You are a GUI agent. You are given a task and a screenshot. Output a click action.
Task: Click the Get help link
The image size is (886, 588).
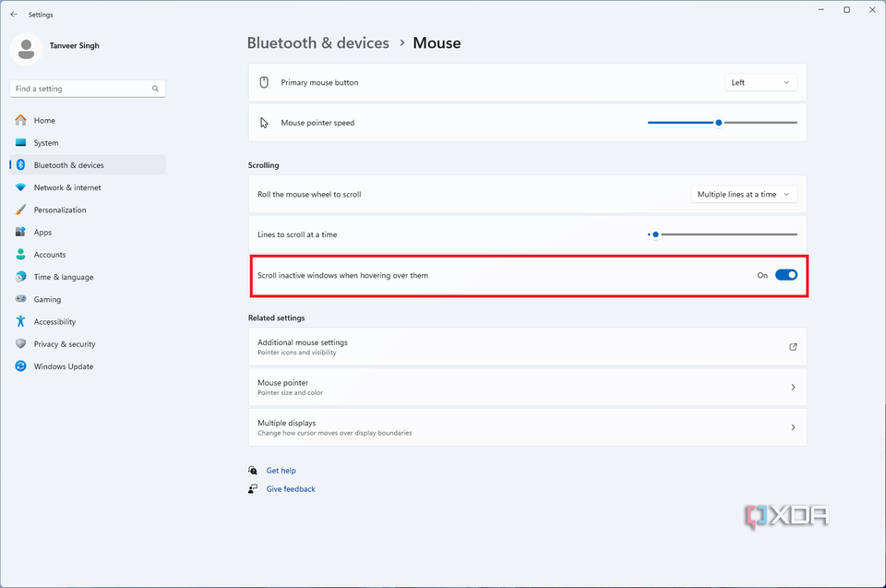click(281, 471)
